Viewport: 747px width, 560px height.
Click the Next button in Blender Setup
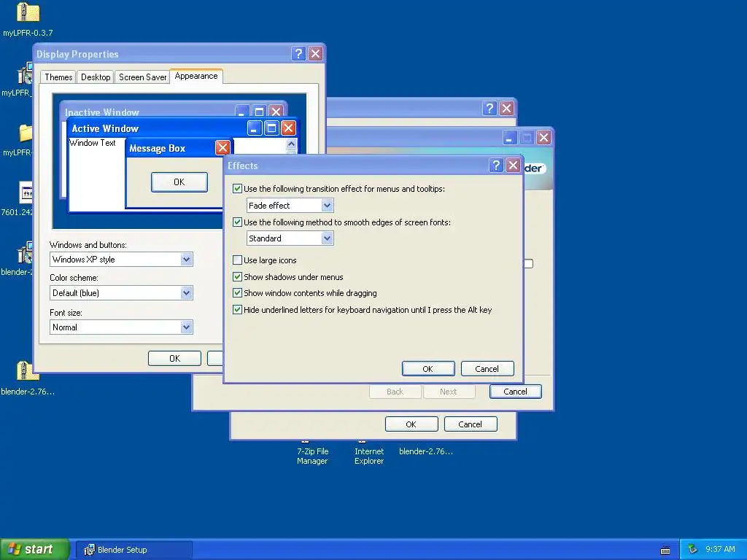point(449,392)
